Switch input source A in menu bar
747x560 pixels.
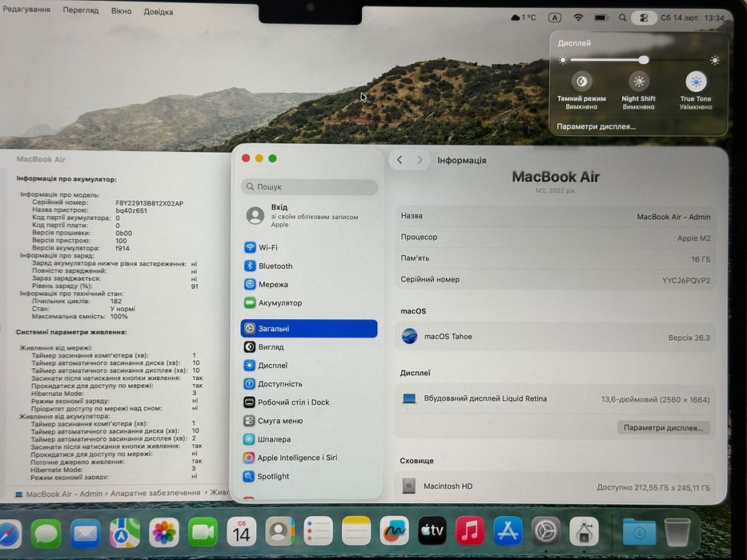point(555,18)
